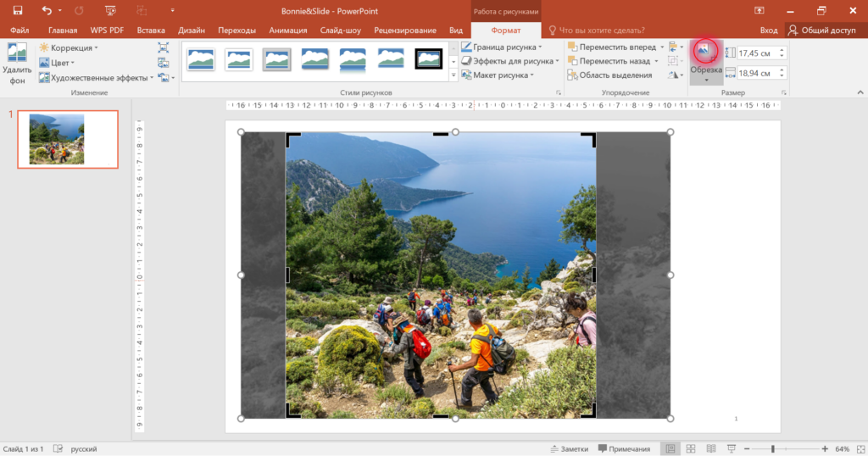Apply the black thick-border picture style
Viewport: 868px width, 456px height.
[x=428, y=58]
